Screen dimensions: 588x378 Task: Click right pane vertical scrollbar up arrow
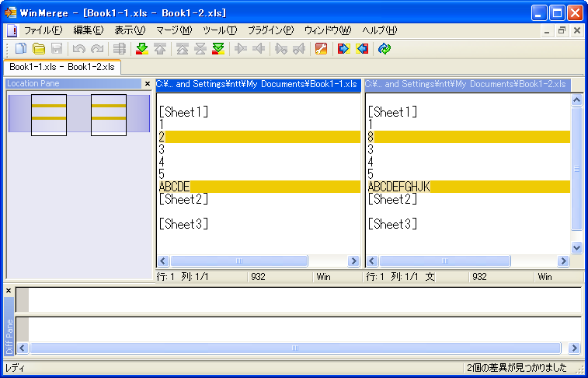(x=577, y=100)
